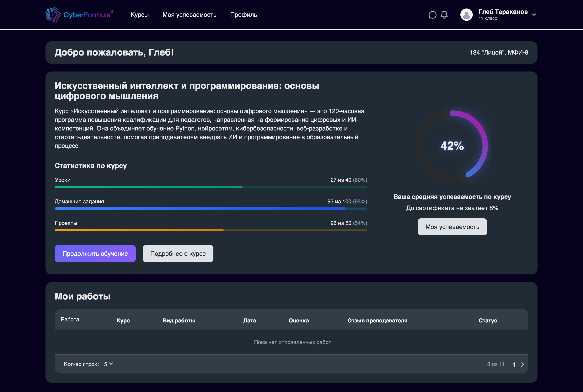
Task: Open the rows-per-page dropdown showing 5
Action: (108, 364)
